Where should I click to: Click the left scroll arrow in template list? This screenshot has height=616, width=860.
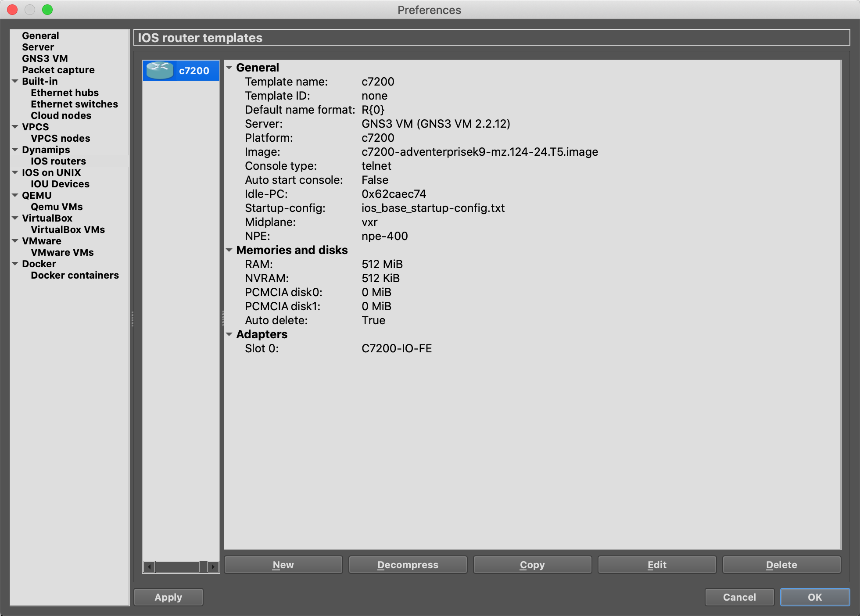[150, 567]
